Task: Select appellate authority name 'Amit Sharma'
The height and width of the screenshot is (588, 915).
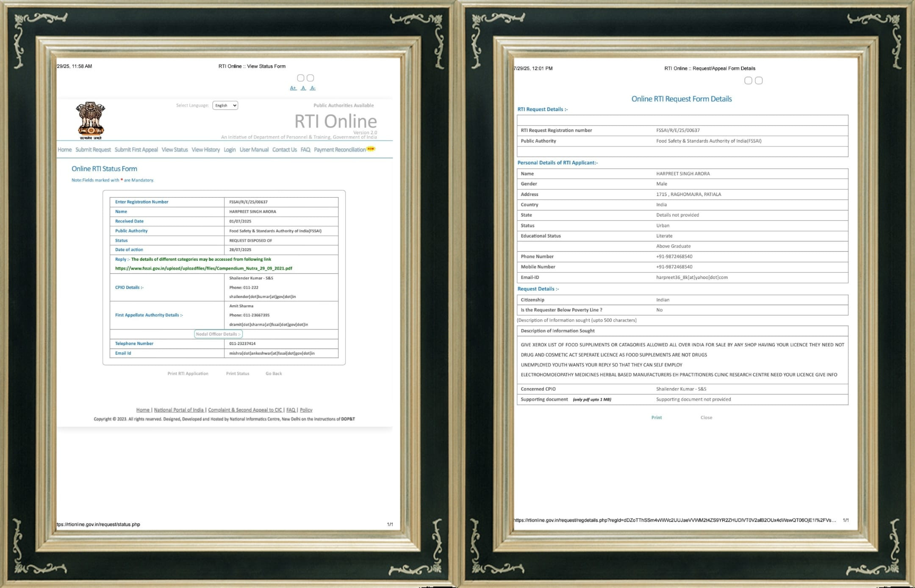Action: tap(241, 306)
